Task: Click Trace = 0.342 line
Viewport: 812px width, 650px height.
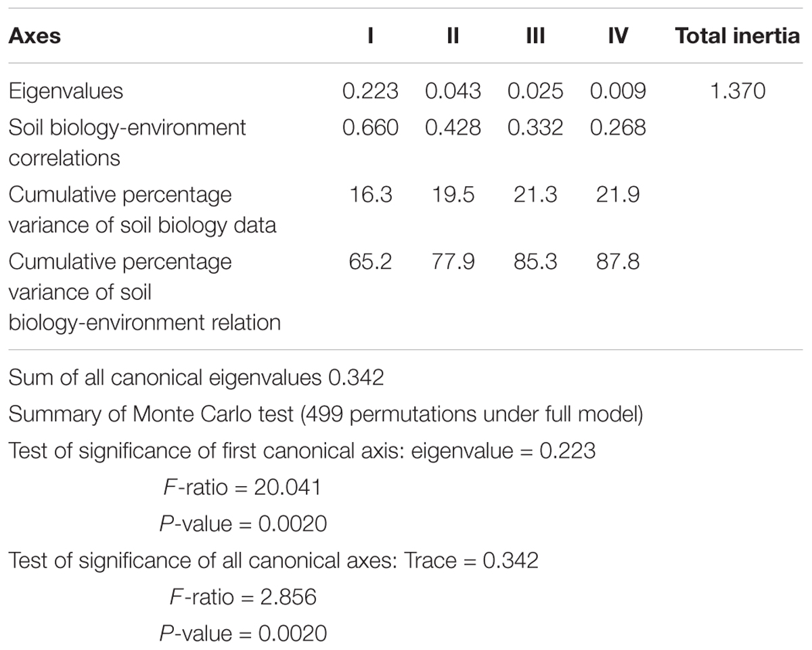Action: 273,560
